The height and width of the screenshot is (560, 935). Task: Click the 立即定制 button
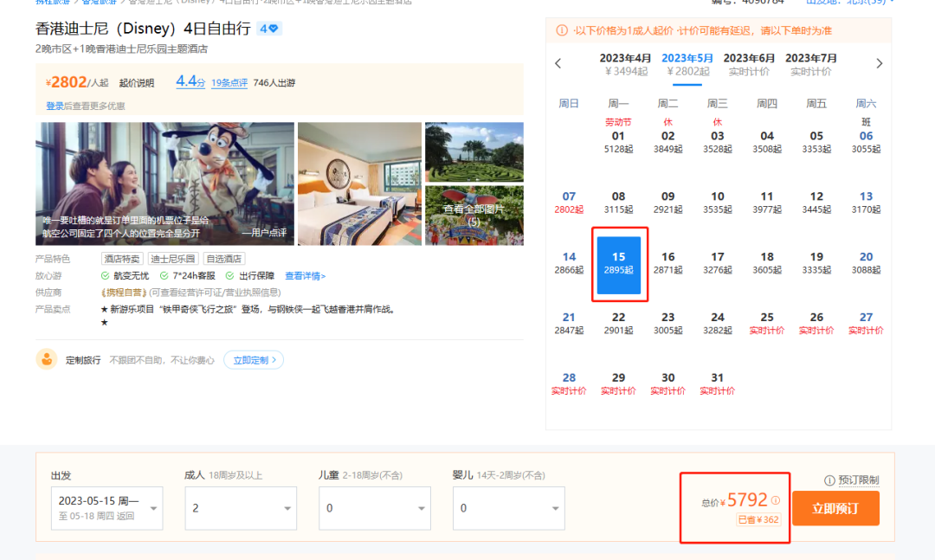253,360
